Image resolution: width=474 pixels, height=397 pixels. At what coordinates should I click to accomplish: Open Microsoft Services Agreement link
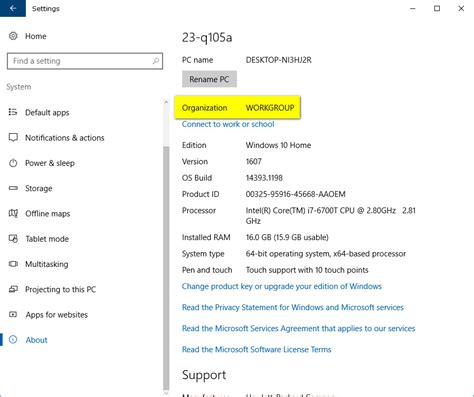point(298,328)
